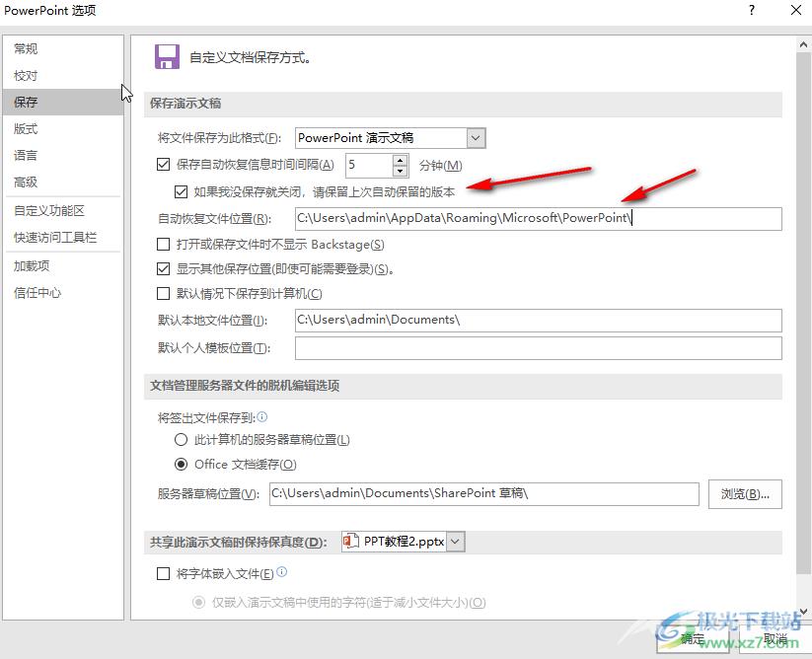Click the scrollbar up arrow
Image resolution: width=812 pixels, height=659 pixels.
[803, 44]
